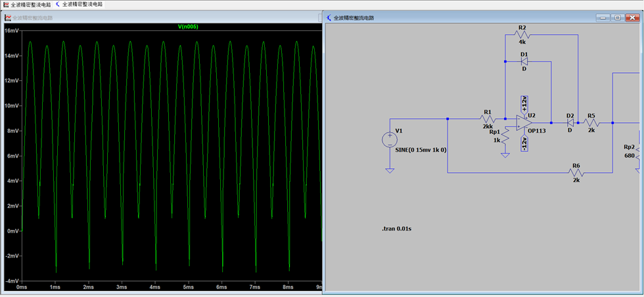This screenshot has height=297, width=644.
Task: Click the junction node left of R1
Action: (448, 119)
